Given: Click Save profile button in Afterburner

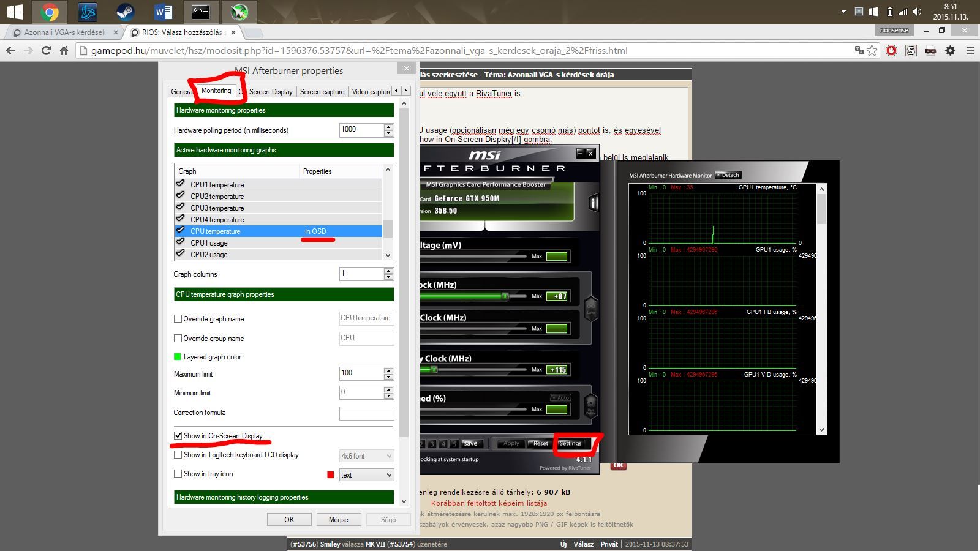Looking at the screenshot, I should [470, 443].
